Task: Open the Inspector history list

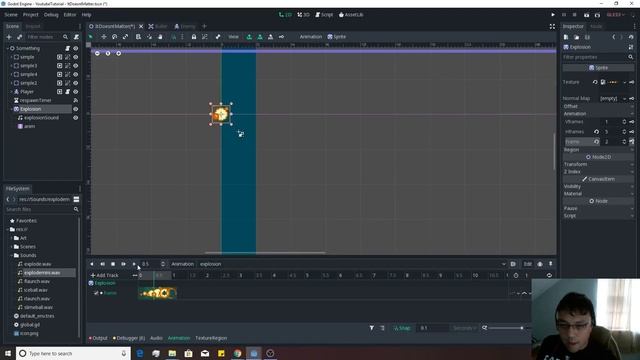Action: pyautogui.click(x=631, y=37)
